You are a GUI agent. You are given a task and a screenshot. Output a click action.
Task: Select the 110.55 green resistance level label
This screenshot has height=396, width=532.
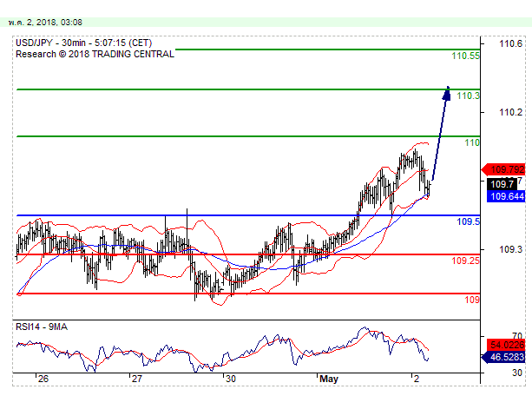coord(465,56)
